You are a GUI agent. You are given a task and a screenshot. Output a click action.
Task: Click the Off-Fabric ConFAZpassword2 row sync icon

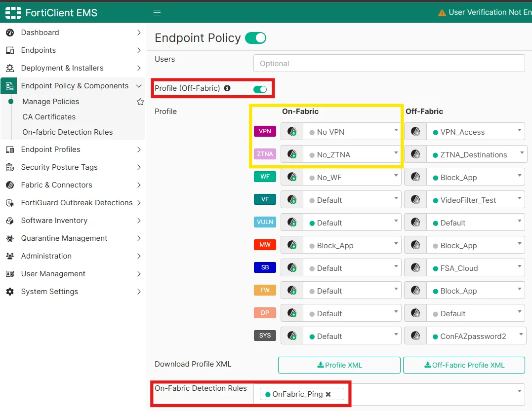click(415, 336)
